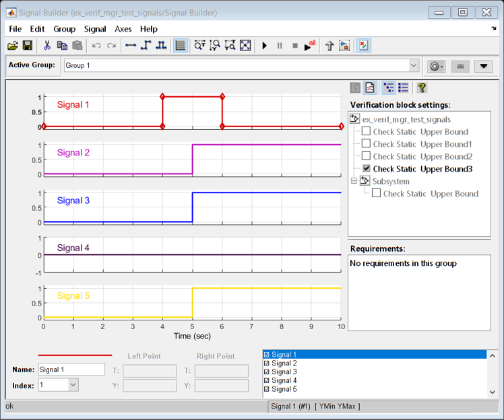
Task: Toggle Signal 4 checkbox in signal list
Action: pos(266,380)
